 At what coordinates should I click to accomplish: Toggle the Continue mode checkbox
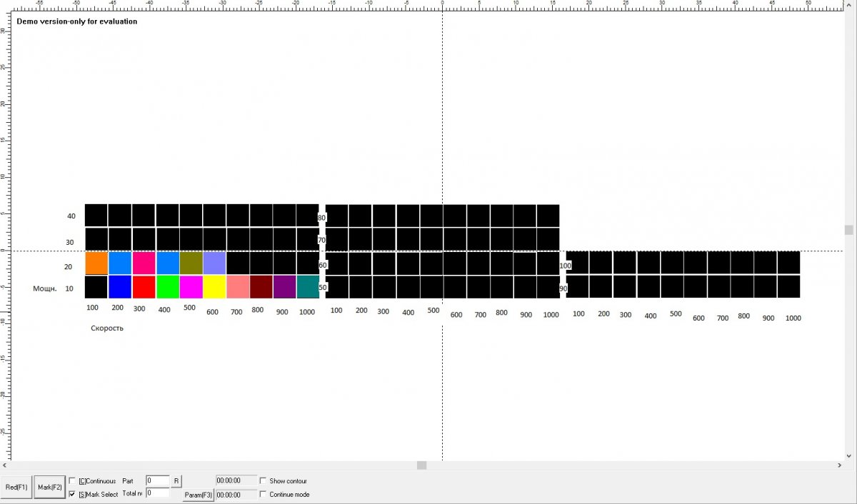pos(264,494)
